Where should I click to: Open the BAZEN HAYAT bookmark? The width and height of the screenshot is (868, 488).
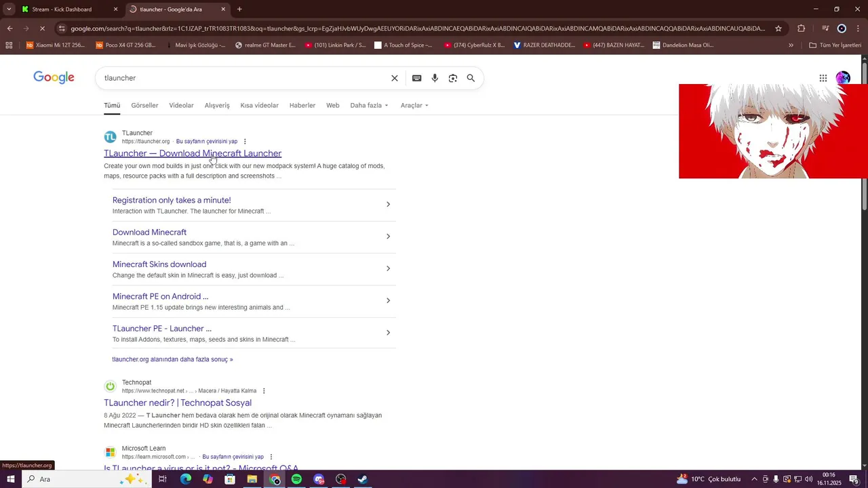(x=614, y=45)
